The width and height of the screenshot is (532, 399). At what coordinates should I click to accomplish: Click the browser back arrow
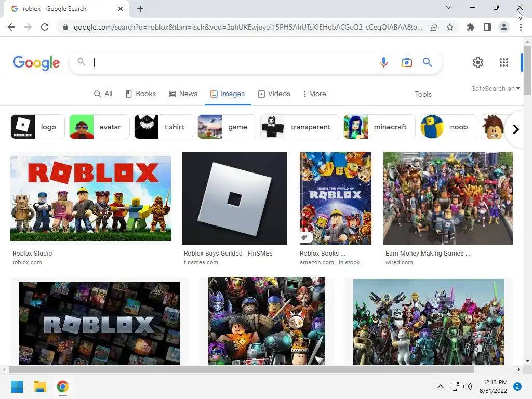[11, 27]
